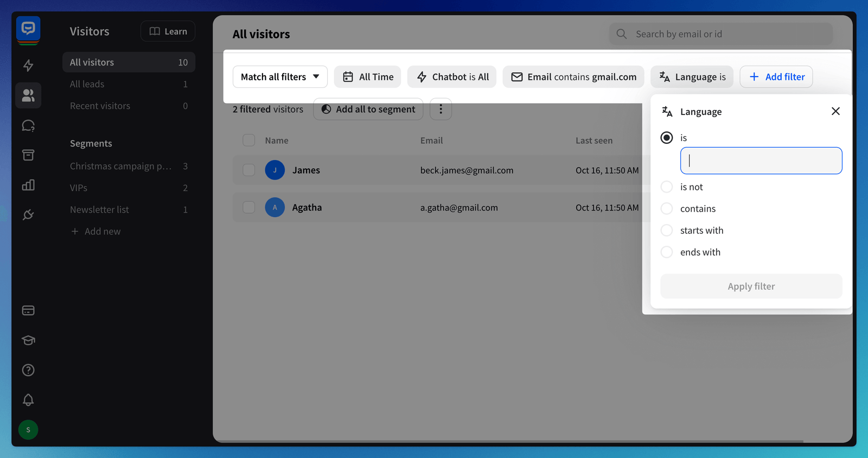This screenshot has height=458, width=868.
Task: Open the VIPs segment
Action: tap(79, 188)
